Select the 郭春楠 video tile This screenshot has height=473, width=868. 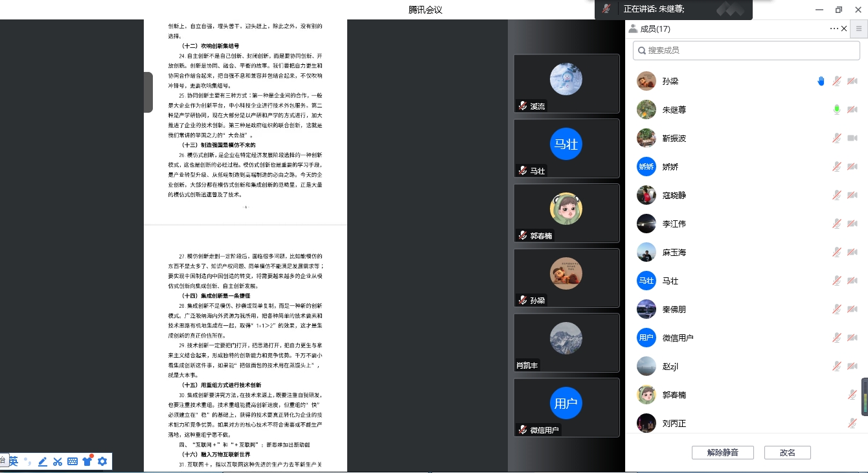pyautogui.click(x=567, y=213)
